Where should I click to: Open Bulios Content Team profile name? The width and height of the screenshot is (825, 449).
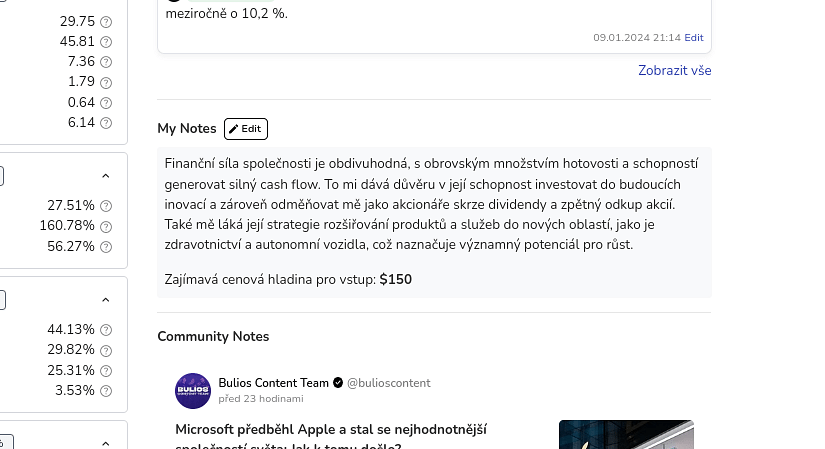(273, 383)
